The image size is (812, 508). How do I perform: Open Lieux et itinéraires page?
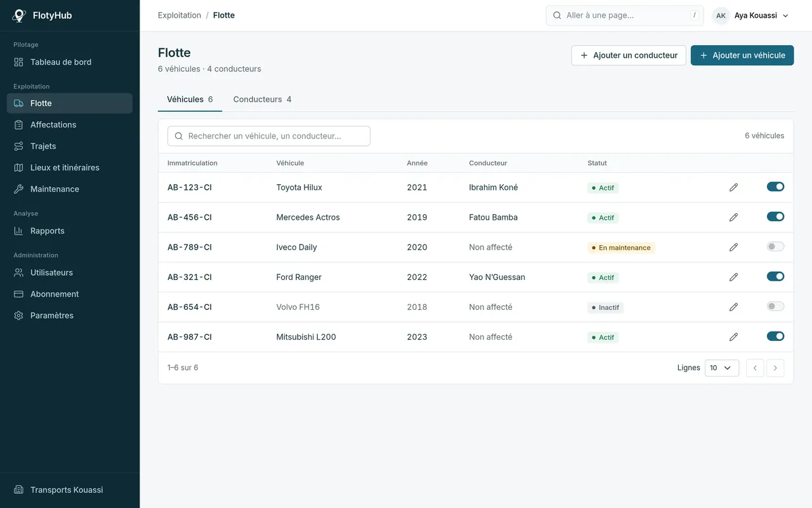[70, 168]
